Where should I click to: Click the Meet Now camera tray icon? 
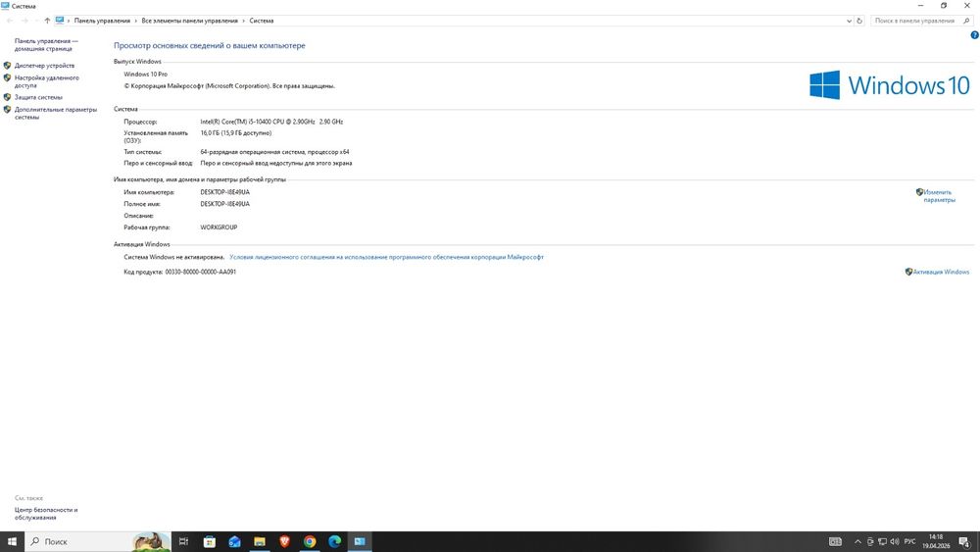coord(870,541)
